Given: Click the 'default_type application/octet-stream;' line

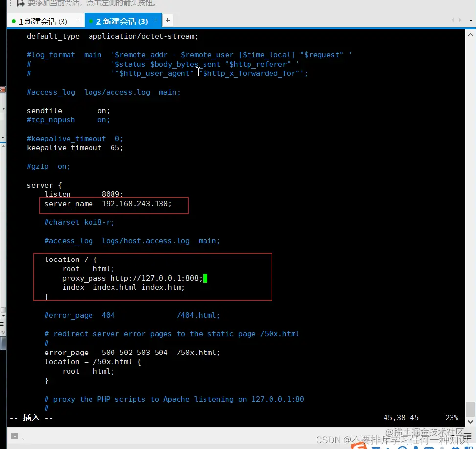Looking at the screenshot, I should (x=113, y=36).
